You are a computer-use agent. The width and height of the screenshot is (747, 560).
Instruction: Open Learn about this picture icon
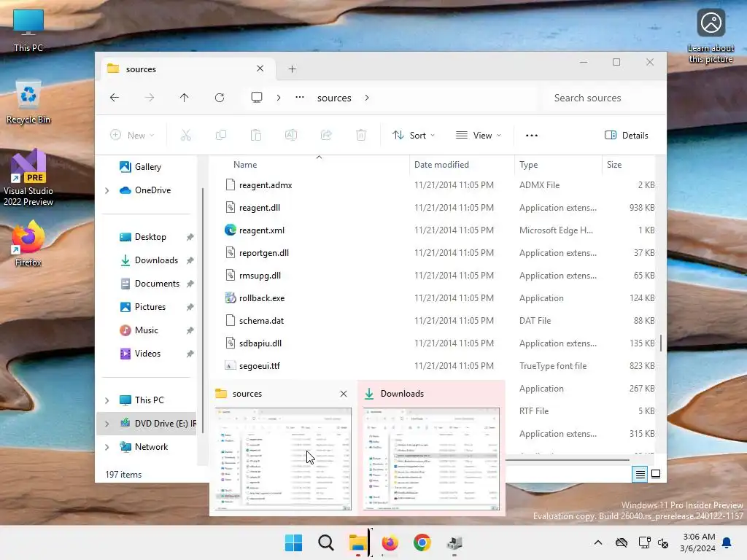[711, 36]
